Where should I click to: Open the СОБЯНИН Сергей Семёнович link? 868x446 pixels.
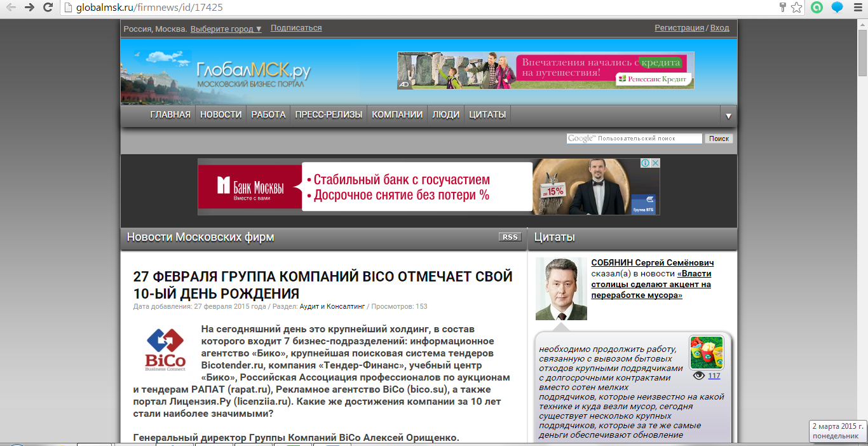pyautogui.click(x=653, y=263)
